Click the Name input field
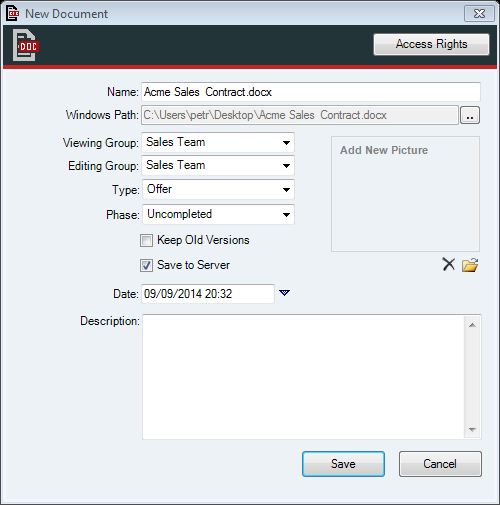Screen dimensions: 500x505 point(311,92)
